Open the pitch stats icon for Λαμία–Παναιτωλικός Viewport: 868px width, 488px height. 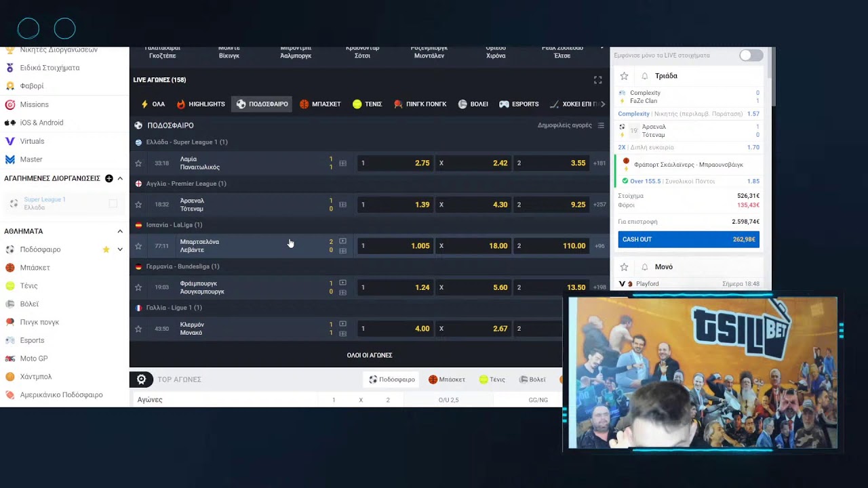coord(342,163)
